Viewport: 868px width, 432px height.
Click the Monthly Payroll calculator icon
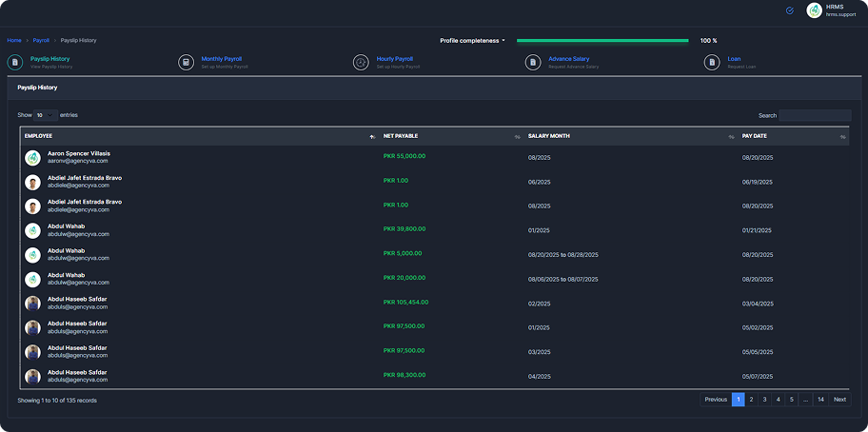click(187, 63)
